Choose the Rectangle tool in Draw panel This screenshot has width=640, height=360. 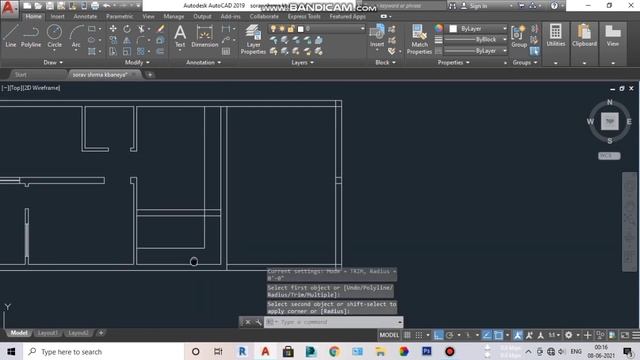[92, 29]
